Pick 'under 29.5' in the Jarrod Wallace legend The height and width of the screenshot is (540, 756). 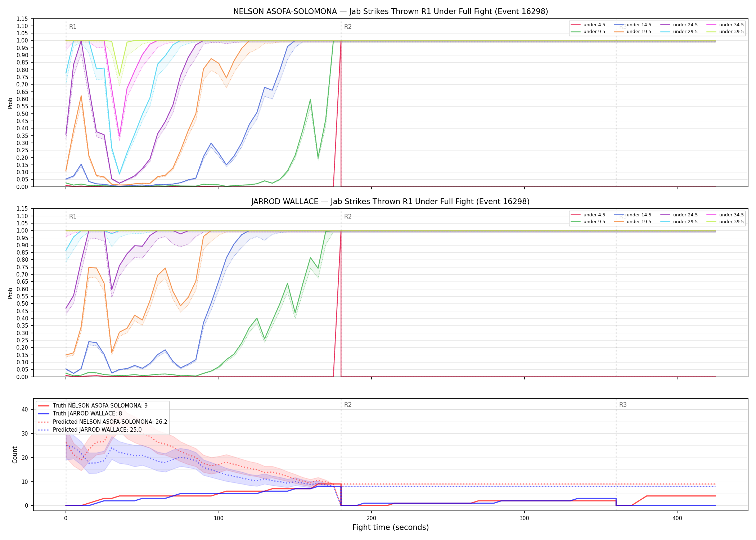(679, 222)
